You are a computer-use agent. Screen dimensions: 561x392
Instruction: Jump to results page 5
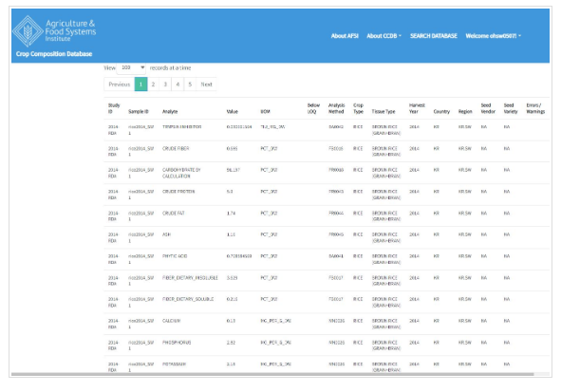coord(190,84)
